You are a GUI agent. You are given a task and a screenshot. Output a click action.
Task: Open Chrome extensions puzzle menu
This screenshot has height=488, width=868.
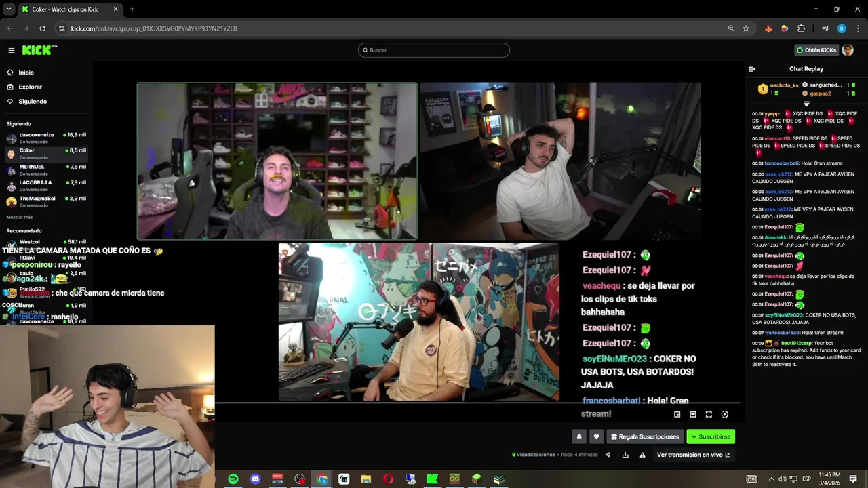tap(802, 28)
